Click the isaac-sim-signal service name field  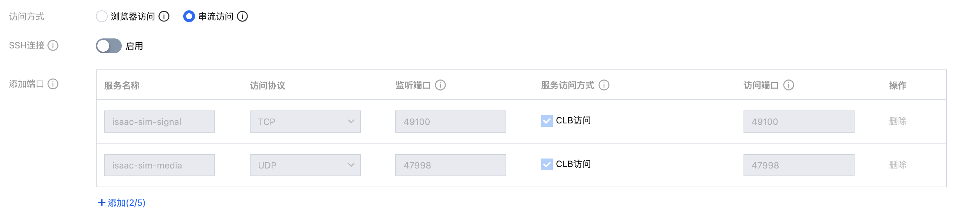click(x=160, y=122)
